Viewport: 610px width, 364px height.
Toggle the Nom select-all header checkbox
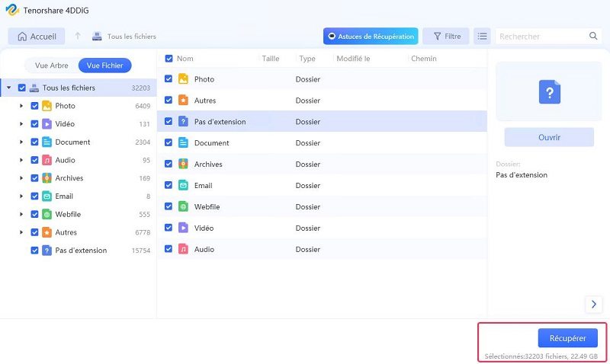coord(169,59)
